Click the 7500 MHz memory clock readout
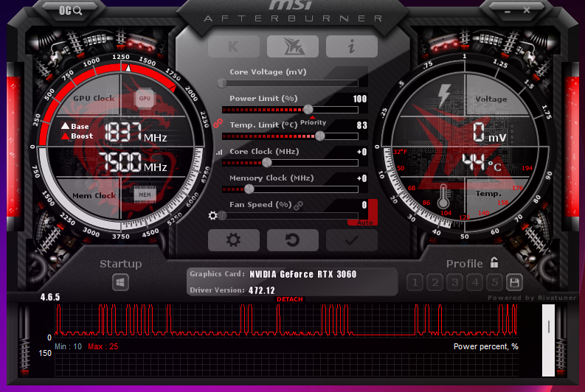Screen dimensions: 585x392 133,162
